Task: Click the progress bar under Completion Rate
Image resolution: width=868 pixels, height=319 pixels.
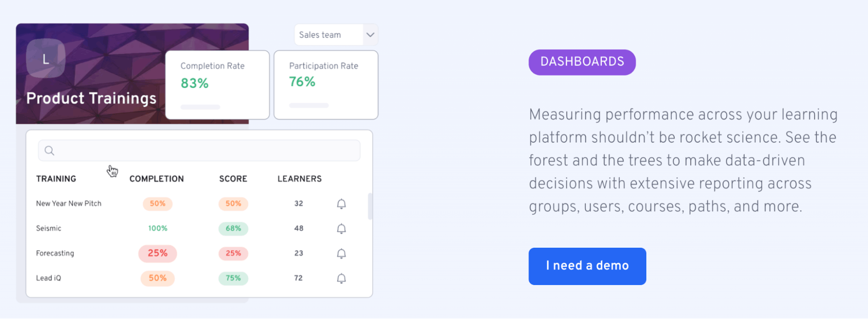Action: (200, 107)
